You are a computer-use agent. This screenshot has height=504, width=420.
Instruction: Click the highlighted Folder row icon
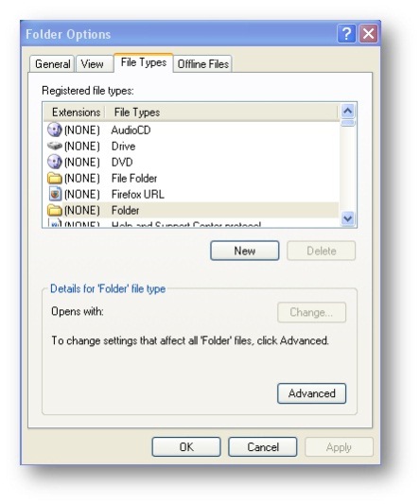[x=54, y=210]
